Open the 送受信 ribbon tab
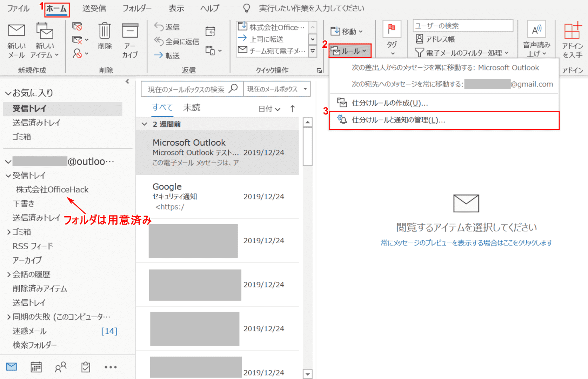 tap(94, 8)
